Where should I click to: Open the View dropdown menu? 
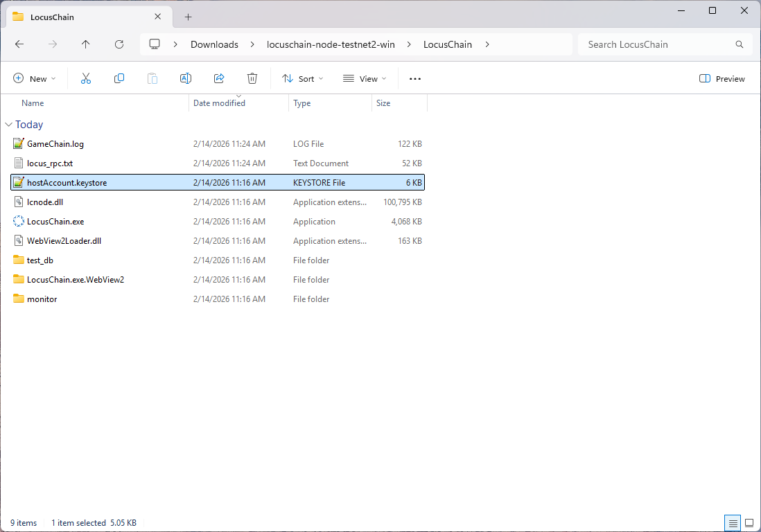(x=365, y=79)
